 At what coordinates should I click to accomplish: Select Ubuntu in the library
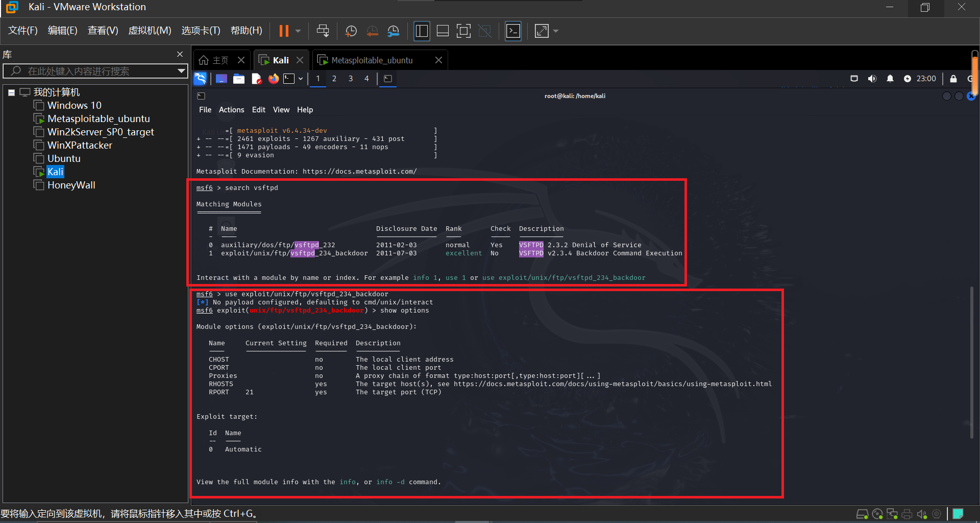pos(57,158)
